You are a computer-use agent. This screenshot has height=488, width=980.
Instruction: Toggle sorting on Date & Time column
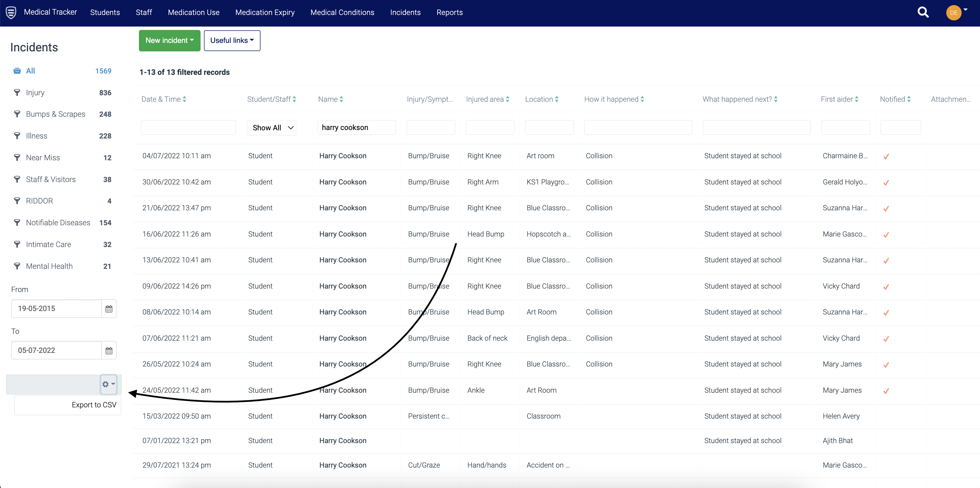tap(185, 99)
